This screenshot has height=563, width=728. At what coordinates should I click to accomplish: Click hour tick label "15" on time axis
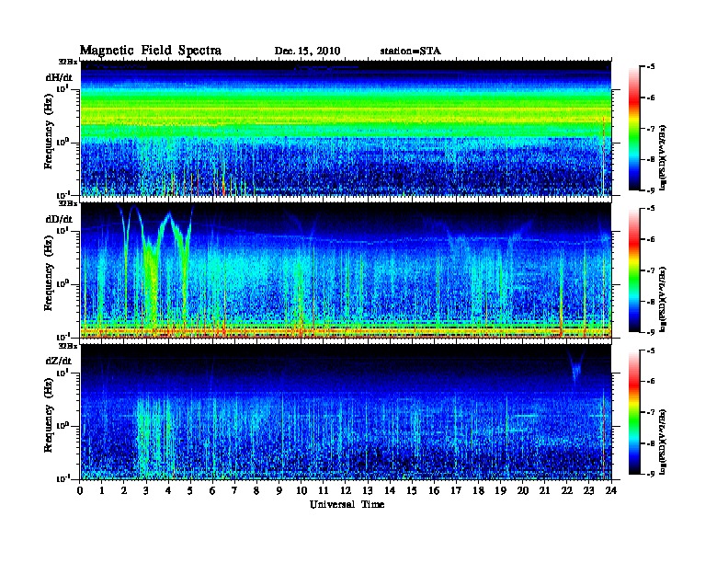pyautogui.click(x=412, y=490)
